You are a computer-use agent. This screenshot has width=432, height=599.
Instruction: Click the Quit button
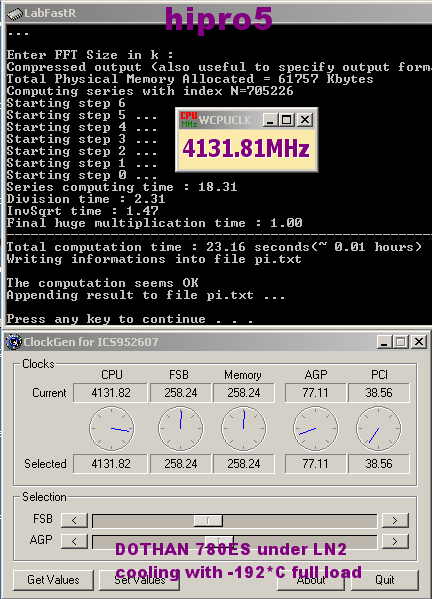[385, 580]
